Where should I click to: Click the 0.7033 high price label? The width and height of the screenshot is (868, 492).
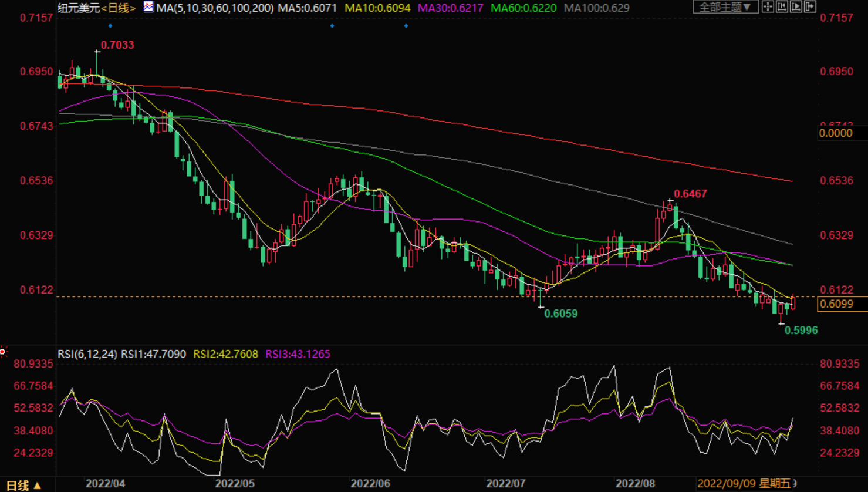point(117,45)
